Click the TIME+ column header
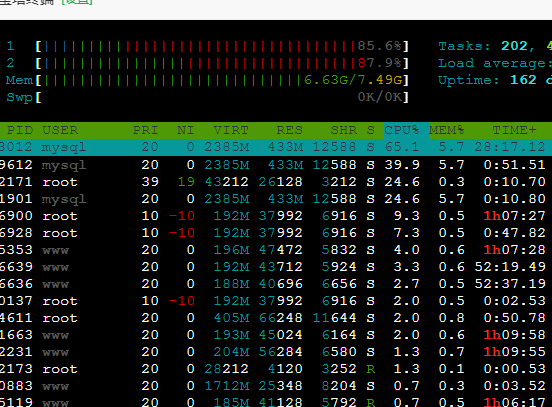552x407 pixels. [x=514, y=130]
